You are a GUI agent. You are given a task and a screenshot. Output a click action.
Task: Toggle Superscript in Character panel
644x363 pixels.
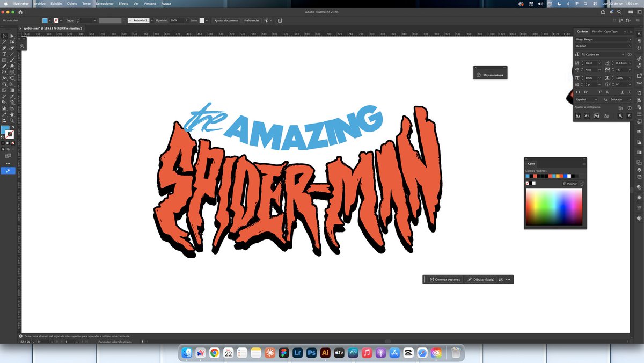pos(600,92)
